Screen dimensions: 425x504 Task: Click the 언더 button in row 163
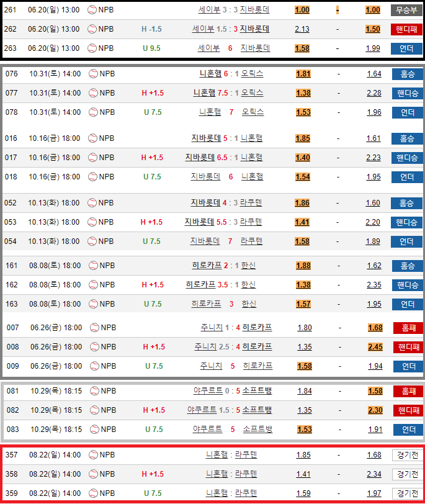tap(407, 304)
